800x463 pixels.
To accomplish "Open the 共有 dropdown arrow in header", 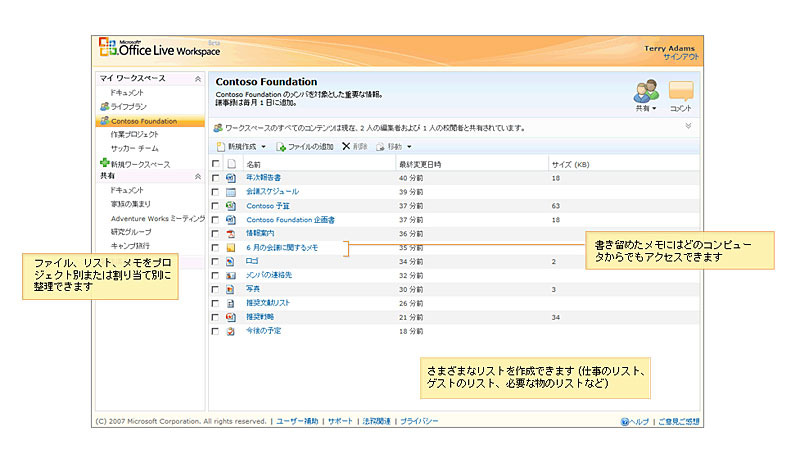I will (x=654, y=108).
